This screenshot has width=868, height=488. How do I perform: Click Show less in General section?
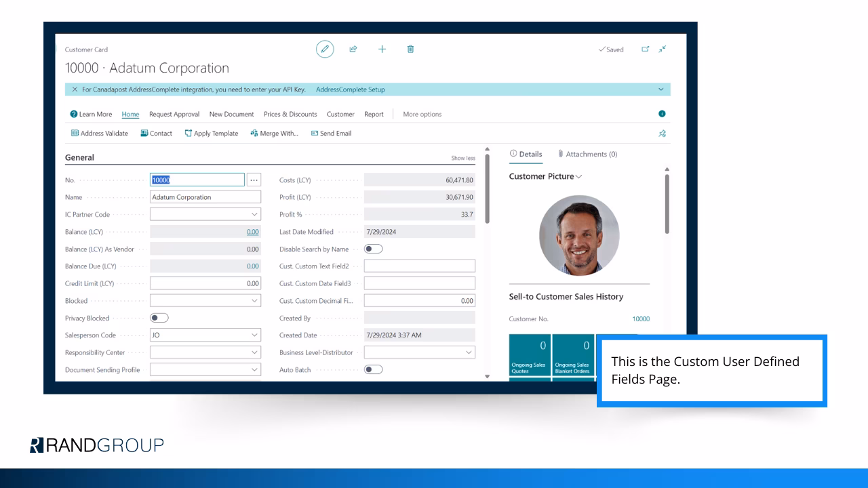tap(463, 158)
